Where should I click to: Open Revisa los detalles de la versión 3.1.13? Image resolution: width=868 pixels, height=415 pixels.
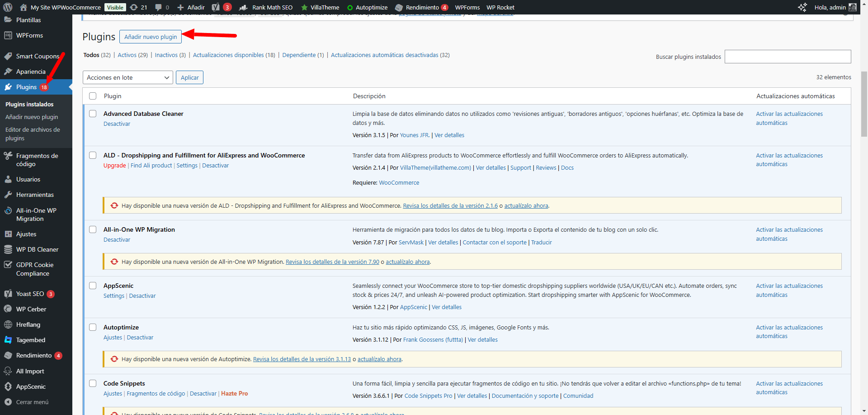(x=302, y=359)
